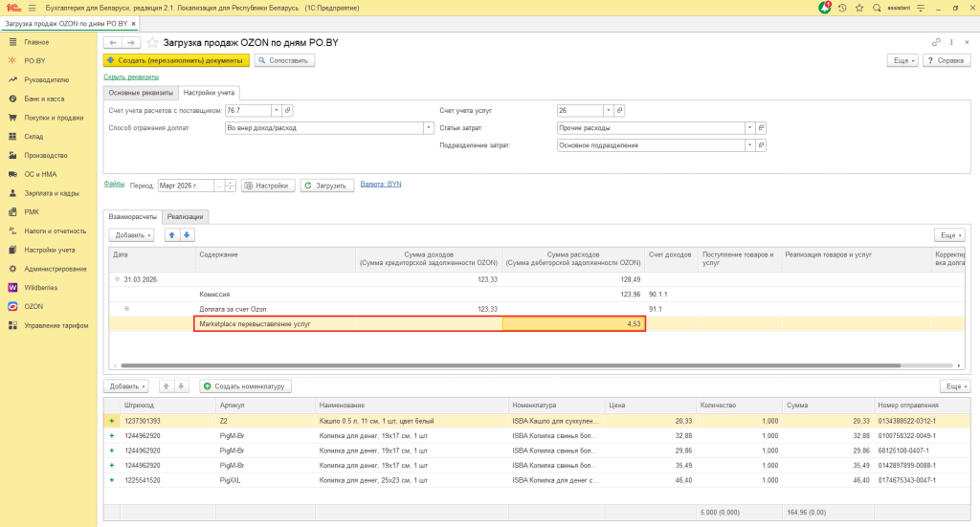This screenshot has width=980, height=527.
Task: Click Создать номенклатуру button
Action: pyautogui.click(x=245, y=385)
